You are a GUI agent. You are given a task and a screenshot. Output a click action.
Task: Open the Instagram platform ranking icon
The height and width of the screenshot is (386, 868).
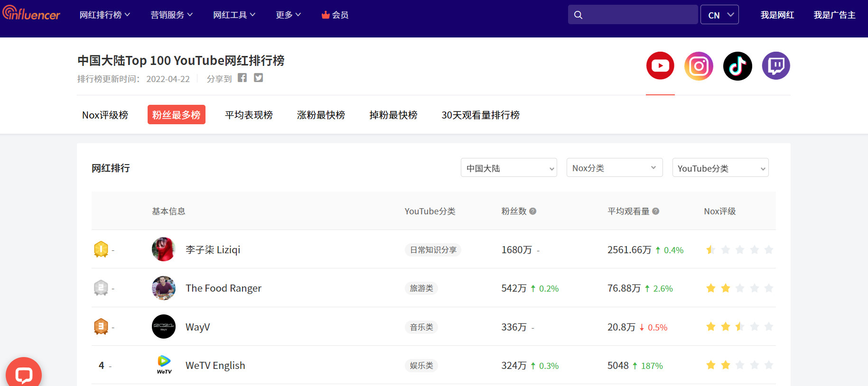[699, 66]
